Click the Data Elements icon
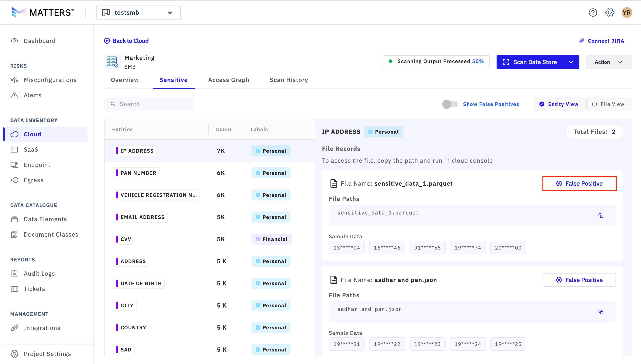Viewport: 641px width, 364px height. click(14, 219)
